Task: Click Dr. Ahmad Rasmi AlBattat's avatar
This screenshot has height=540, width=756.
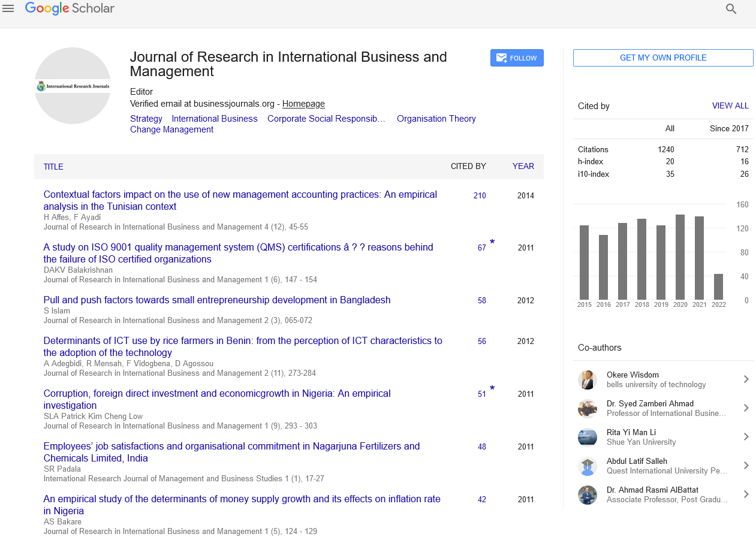Action: click(588, 494)
